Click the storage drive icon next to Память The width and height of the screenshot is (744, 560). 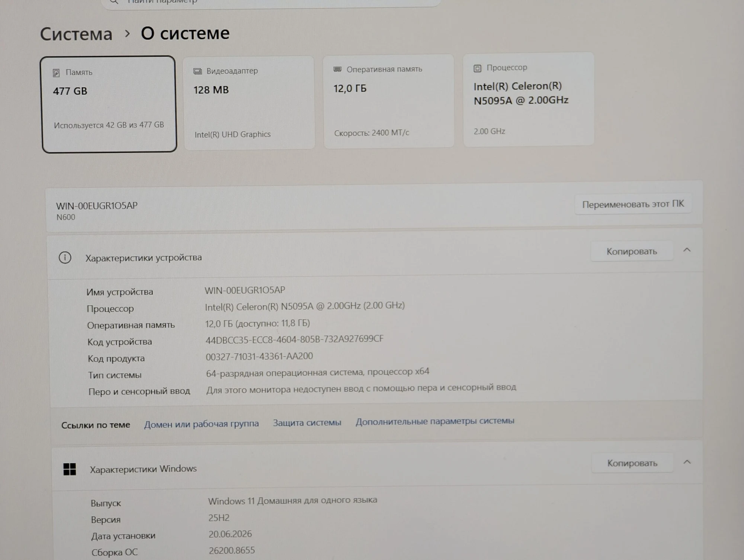pos(56,73)
